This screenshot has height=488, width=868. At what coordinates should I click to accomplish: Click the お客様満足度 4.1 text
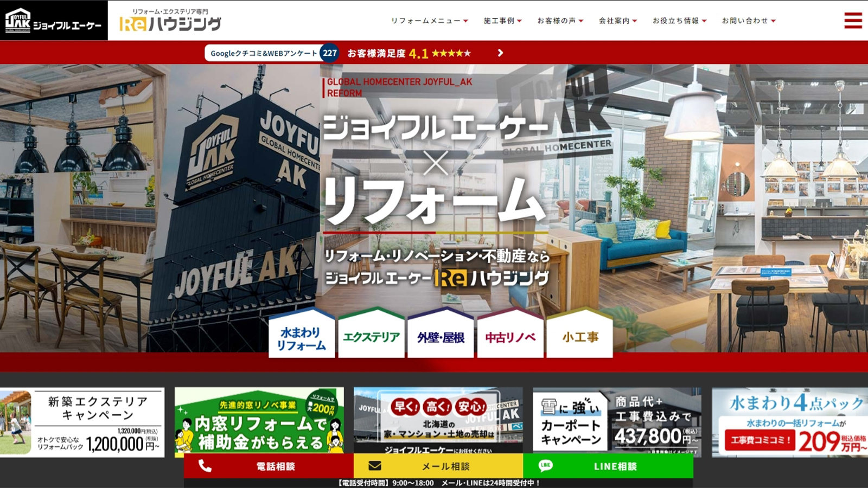(387, 53)
